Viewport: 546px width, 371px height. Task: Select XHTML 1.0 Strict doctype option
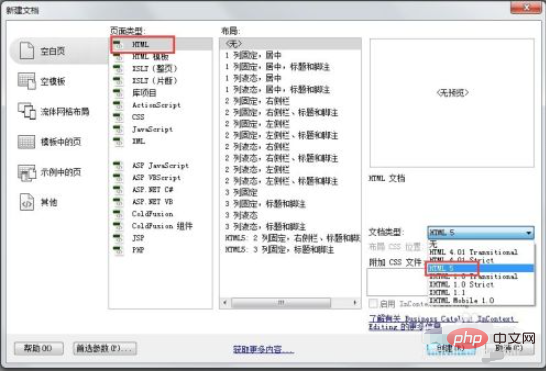pos(481,284)
